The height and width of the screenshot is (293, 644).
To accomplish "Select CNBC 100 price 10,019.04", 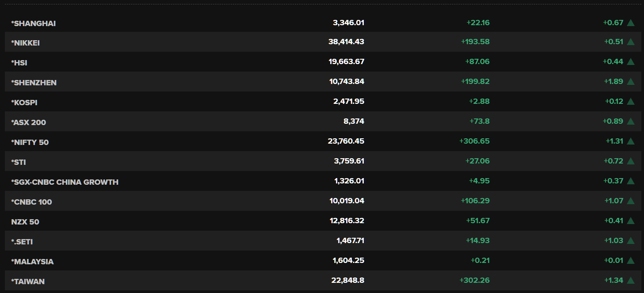I will (347, 201).
